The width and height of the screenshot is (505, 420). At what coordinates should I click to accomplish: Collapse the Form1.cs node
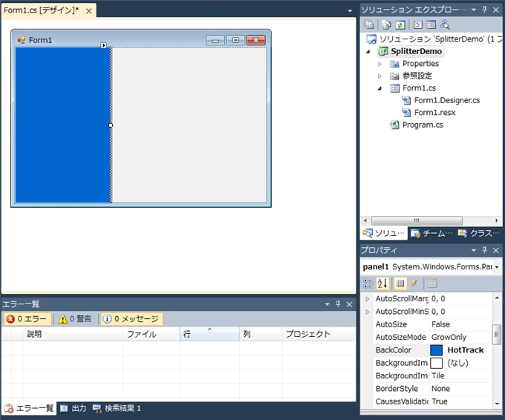tap(379, 88)
